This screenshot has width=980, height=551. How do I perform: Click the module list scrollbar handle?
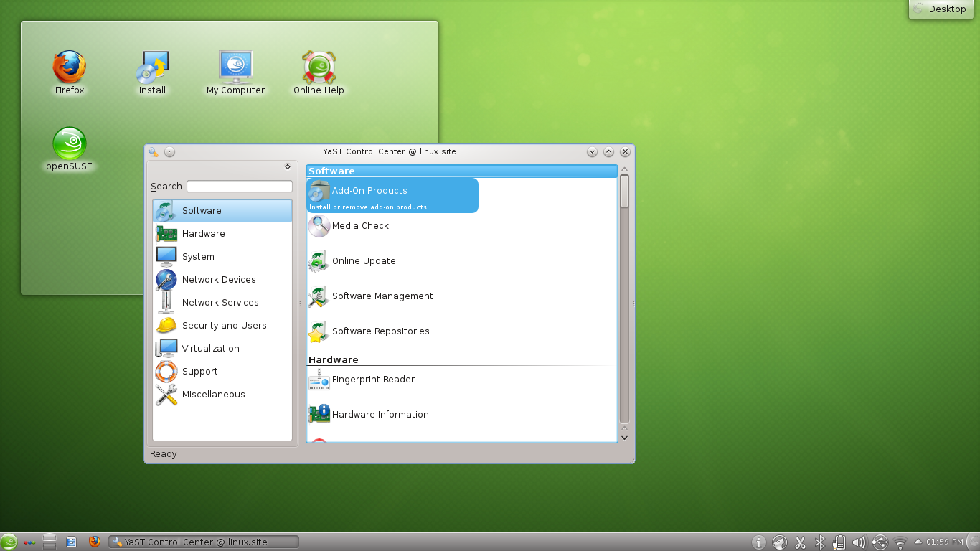tap(624, 192)
